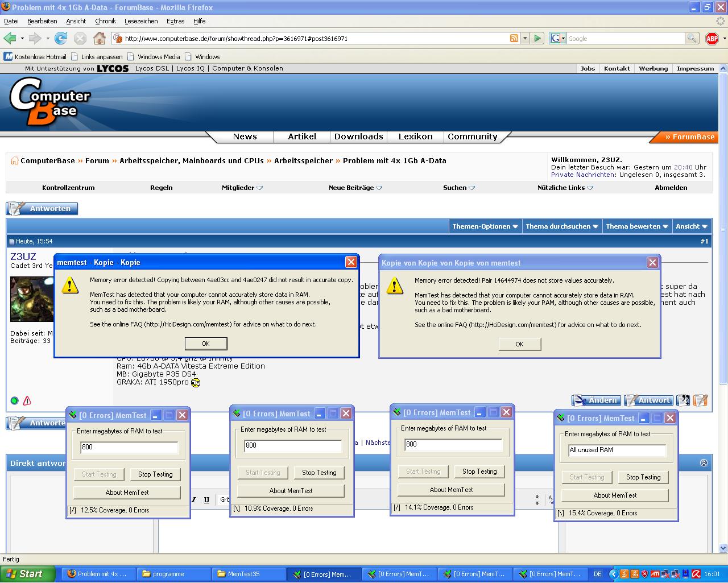Click the multi-quote icon next to Antwort

tap(684, 400)
